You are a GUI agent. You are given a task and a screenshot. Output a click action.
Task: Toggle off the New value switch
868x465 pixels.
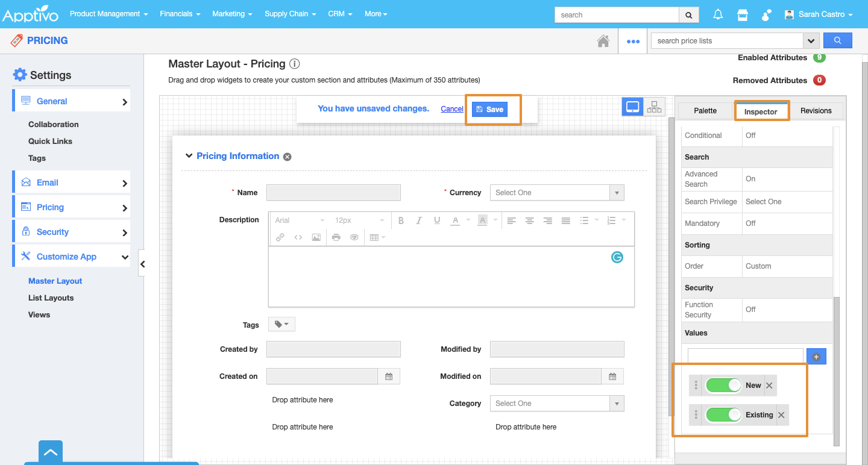pos(723,385)
